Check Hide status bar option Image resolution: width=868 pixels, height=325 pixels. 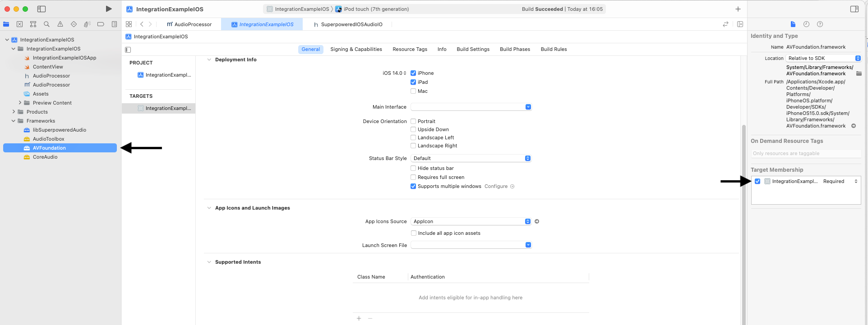(413, 168)
